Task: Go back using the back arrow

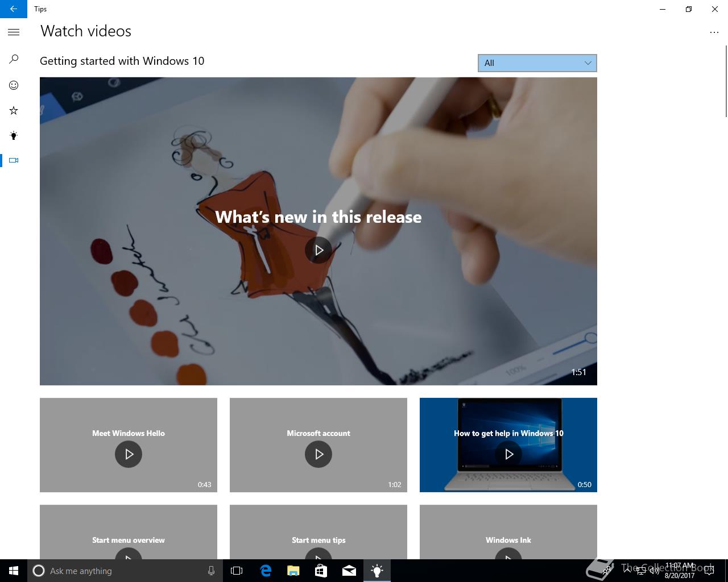Action: coord(14,9)
